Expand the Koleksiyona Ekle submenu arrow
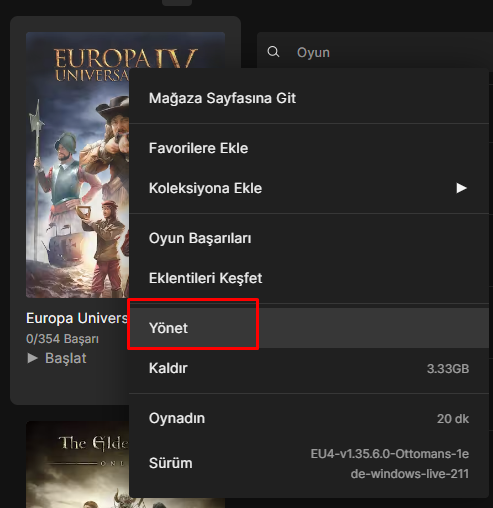The height and width of the screenshot is (508, 493). tap(461, 188)
